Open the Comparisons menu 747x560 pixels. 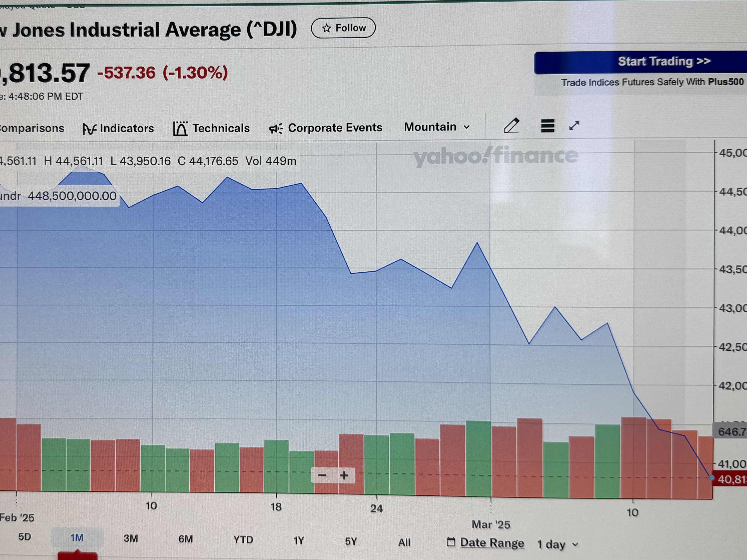pos(32,128)
